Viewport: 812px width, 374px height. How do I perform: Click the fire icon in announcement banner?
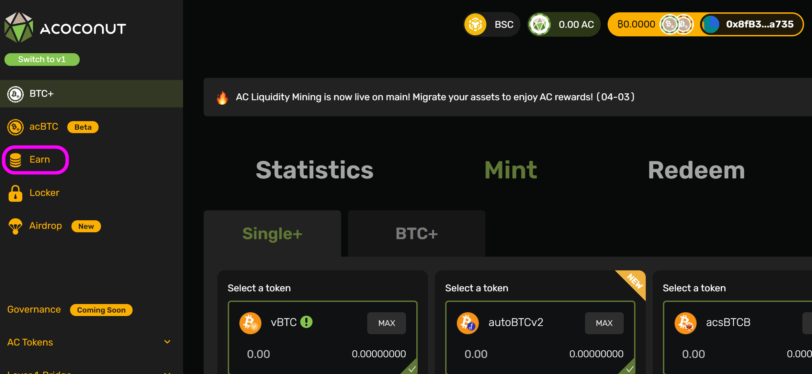pyautogui.click(x=222, y=97)
